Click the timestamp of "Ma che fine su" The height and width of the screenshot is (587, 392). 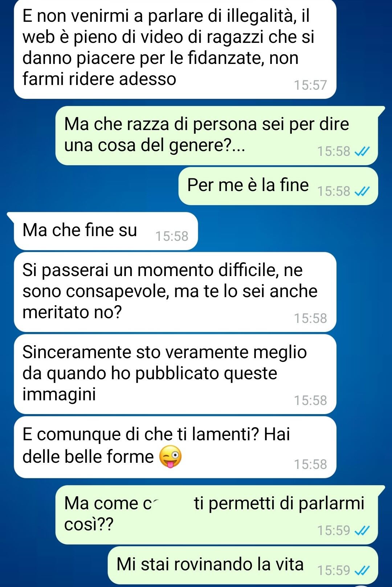pos(172,236)
